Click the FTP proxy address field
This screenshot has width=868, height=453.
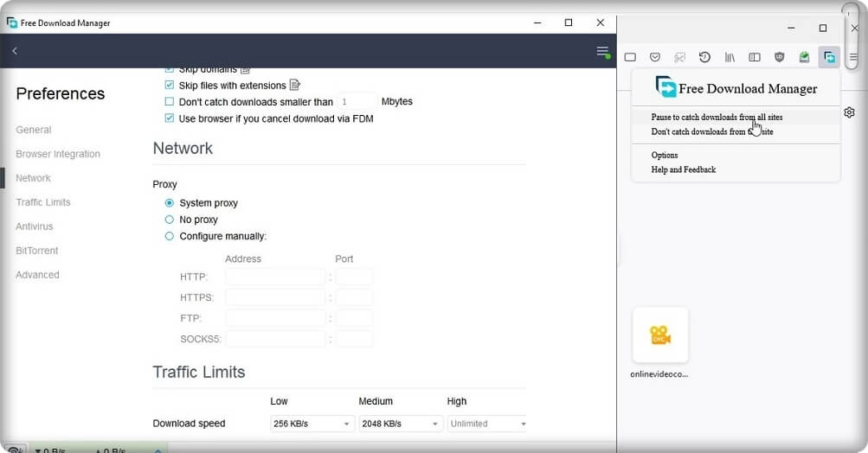(x=275, y=318)
